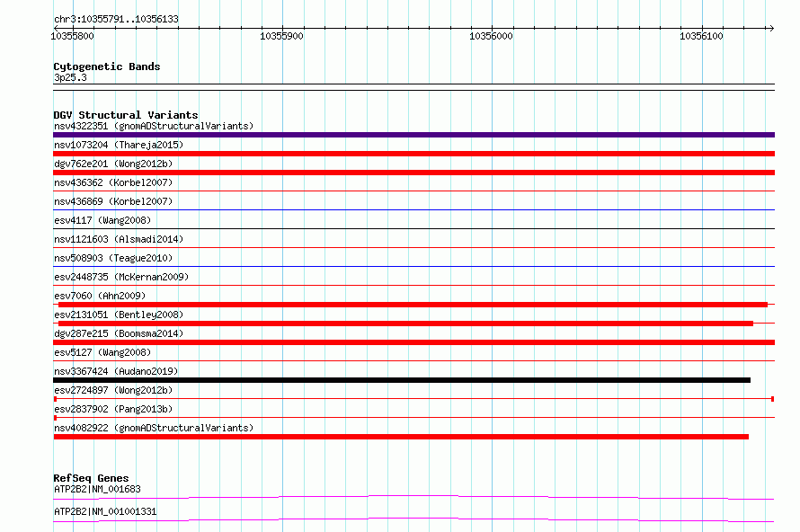Select the purple nsv4322351 variant bar
Image resolution: width=800 pixels, height=532 pixels.
pyautogui.click(x=413, y=135)
